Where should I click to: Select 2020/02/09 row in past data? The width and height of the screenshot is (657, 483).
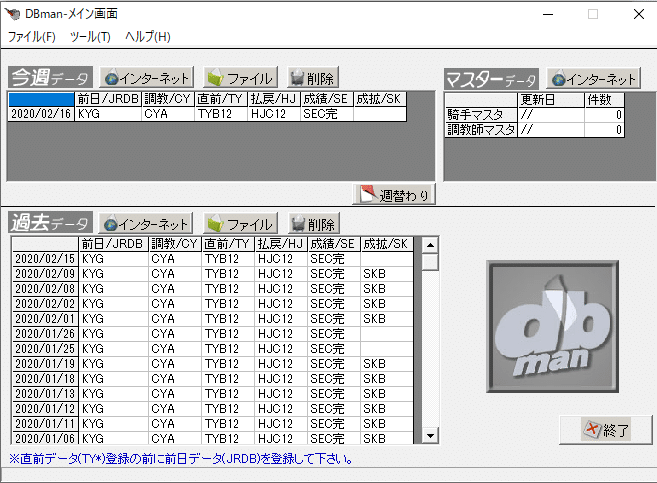click(x=213, y=274)
